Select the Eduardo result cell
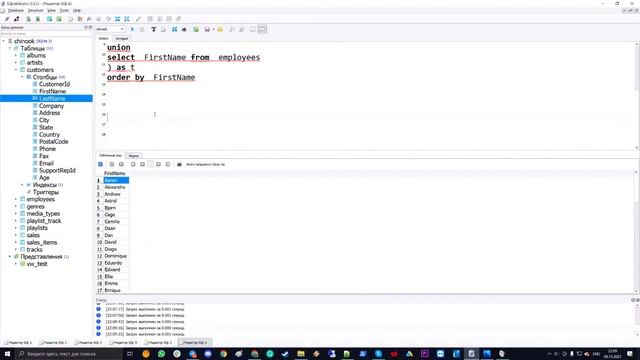This screenshot has width=640, height=360. click(x=116, y=263)
